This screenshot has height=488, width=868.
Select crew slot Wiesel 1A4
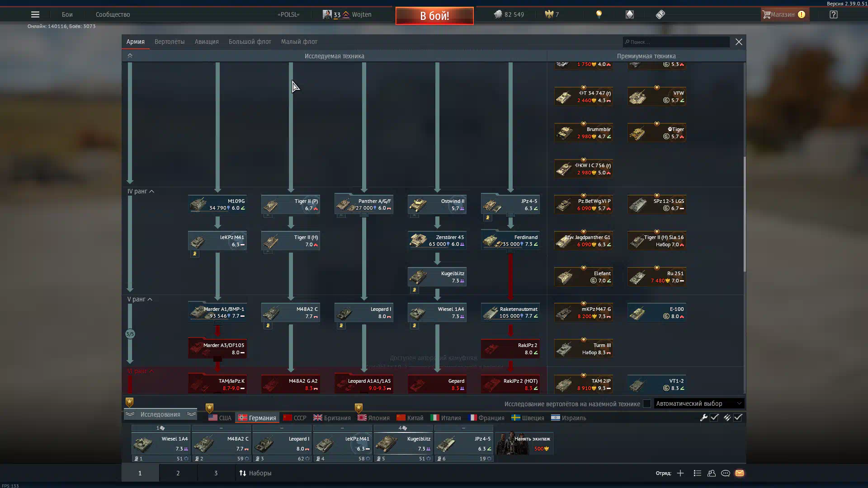pyautogui.click(x=161, y=444)
